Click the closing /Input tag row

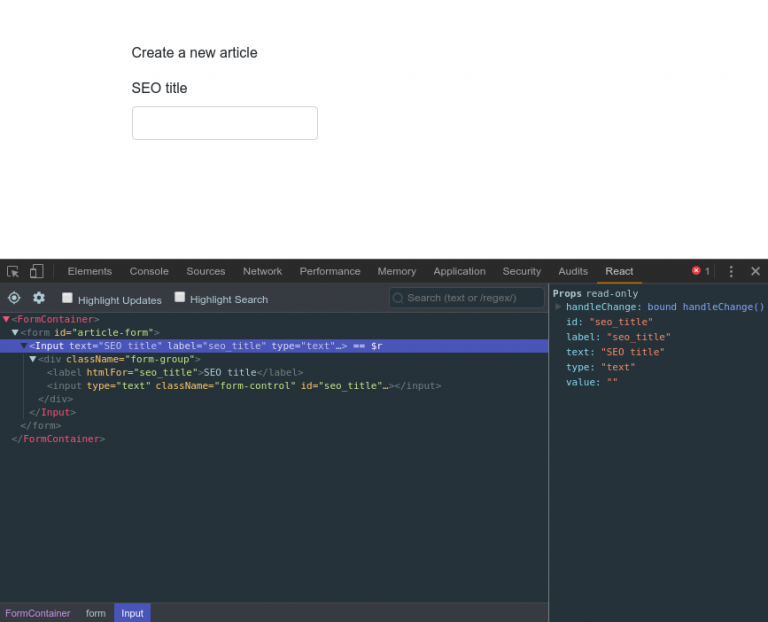pos(52,412)
